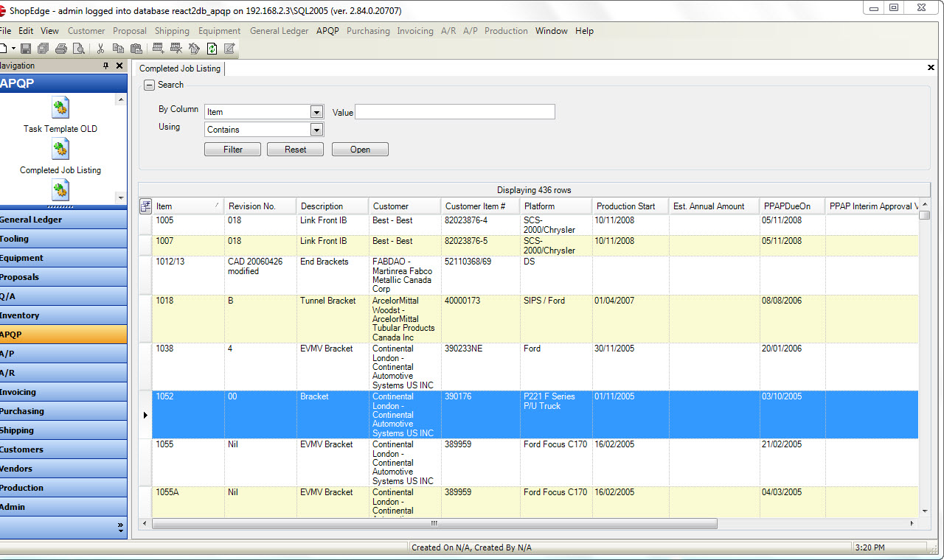Click the Revision No. column header
The image size is (944, 560).
coord(260,206)
